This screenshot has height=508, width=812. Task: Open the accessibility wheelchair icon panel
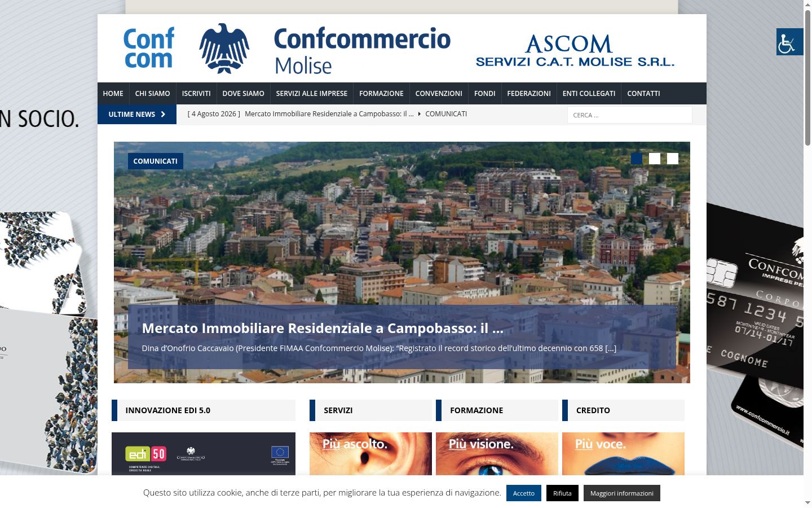click(x=789, y=42)
